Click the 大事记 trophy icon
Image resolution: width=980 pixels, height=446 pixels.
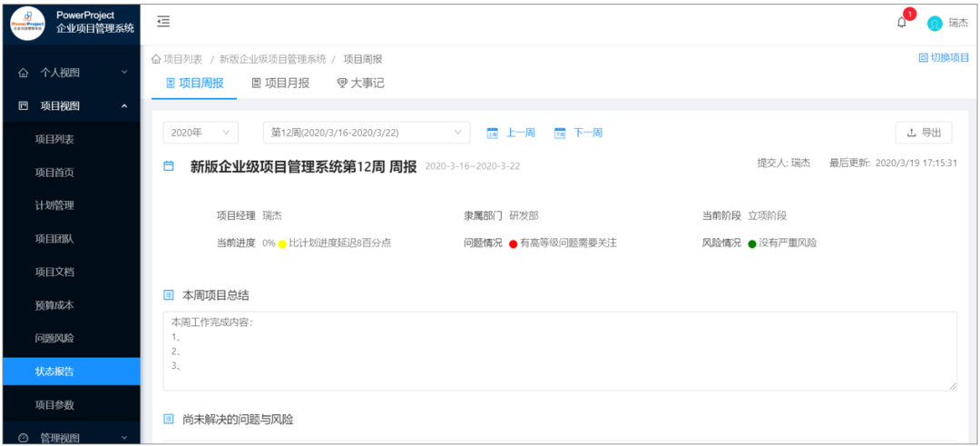[x=342, y=83]
